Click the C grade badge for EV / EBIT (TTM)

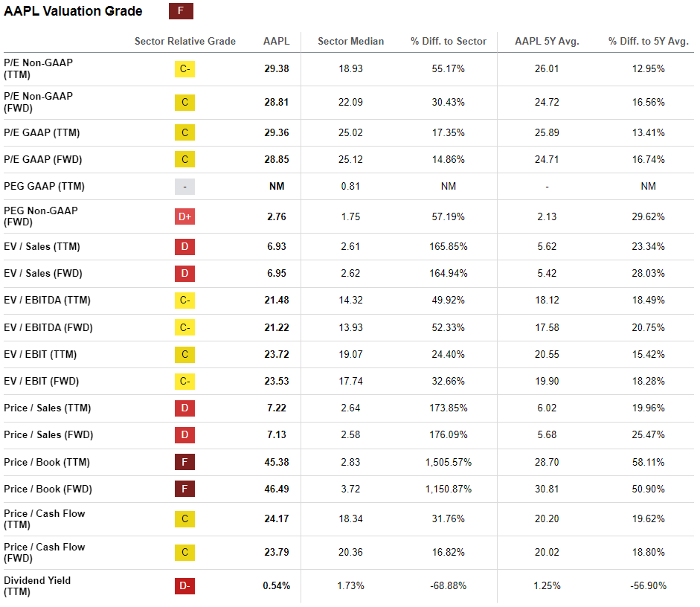tap(184, 354)
